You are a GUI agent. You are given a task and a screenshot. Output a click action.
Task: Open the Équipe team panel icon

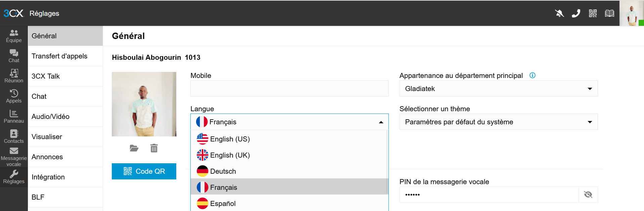14,36
